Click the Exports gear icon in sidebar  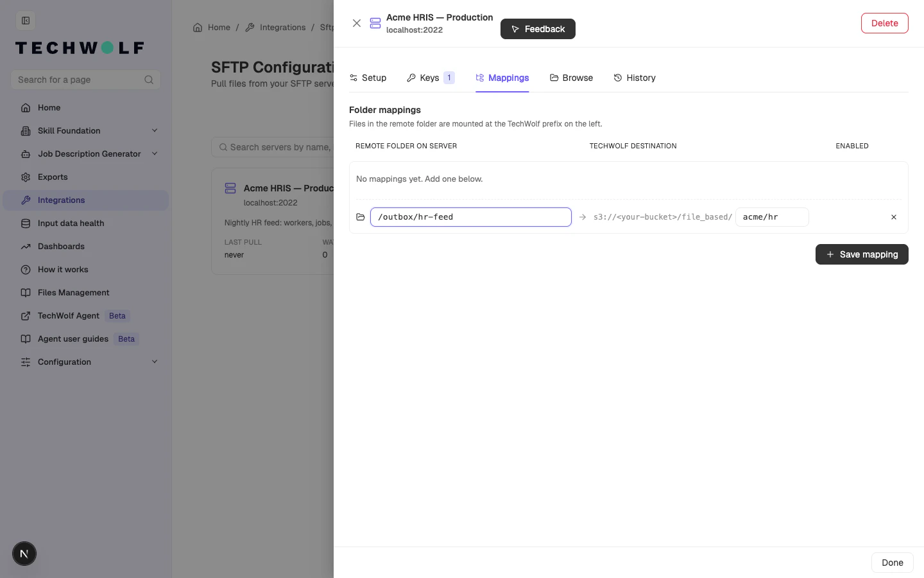26,177
